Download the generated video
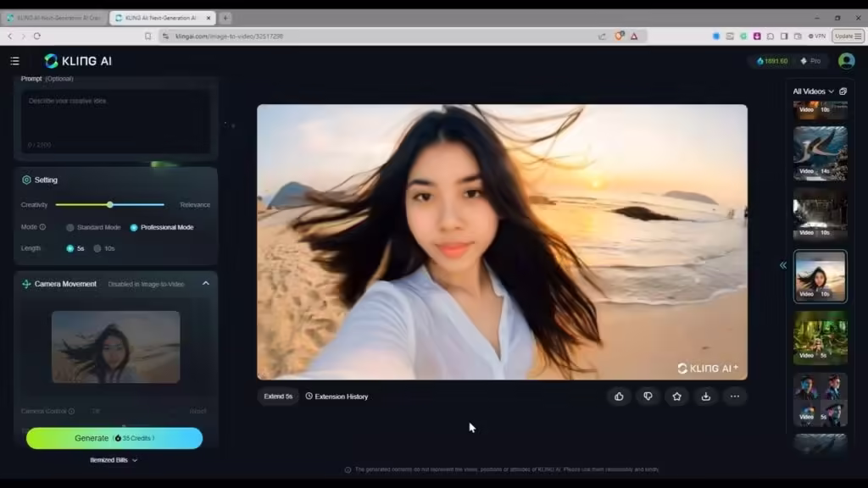868x488 pixels. point(706,396)
